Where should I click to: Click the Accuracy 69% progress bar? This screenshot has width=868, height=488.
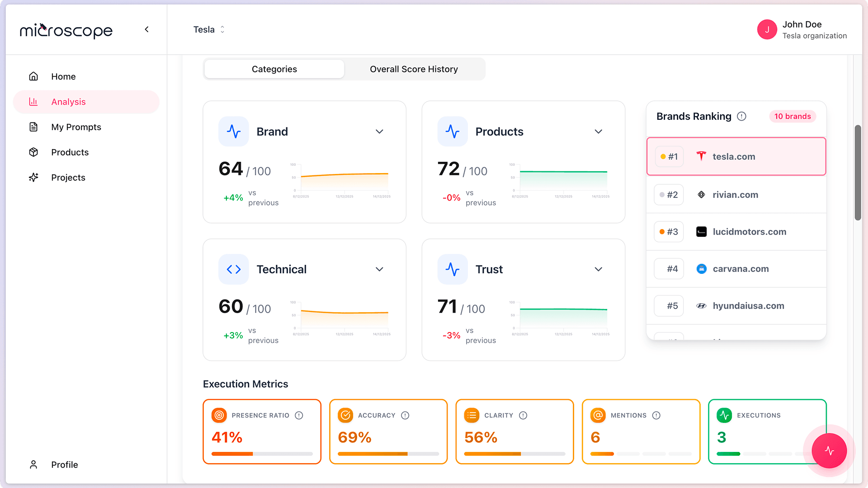tap(388, 453)
